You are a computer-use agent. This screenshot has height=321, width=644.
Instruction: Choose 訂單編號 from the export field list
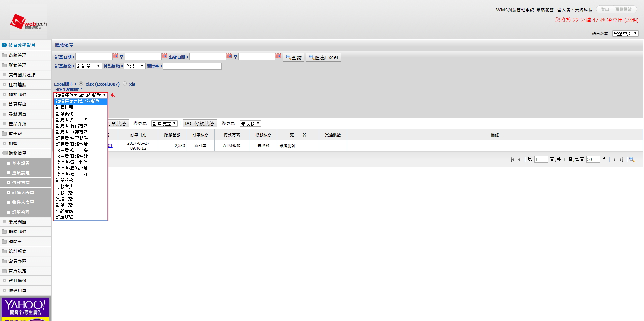[64, 114]
